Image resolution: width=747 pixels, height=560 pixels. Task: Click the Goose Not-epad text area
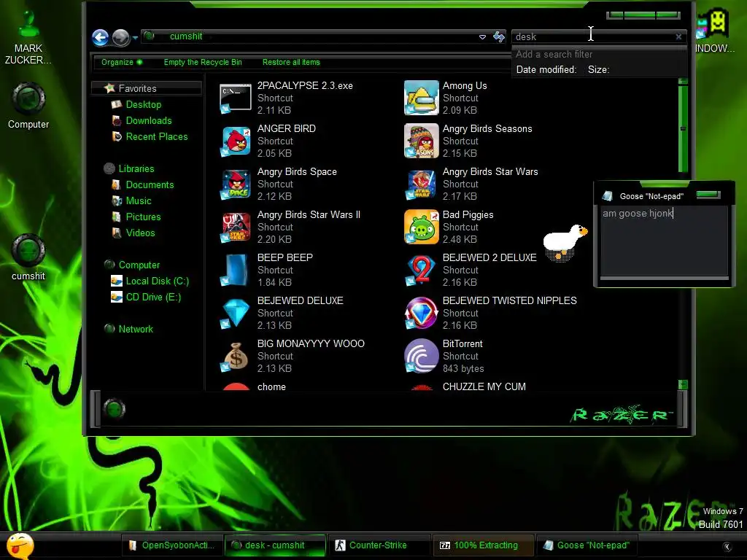pyautogui.click(x=664, y=241)
